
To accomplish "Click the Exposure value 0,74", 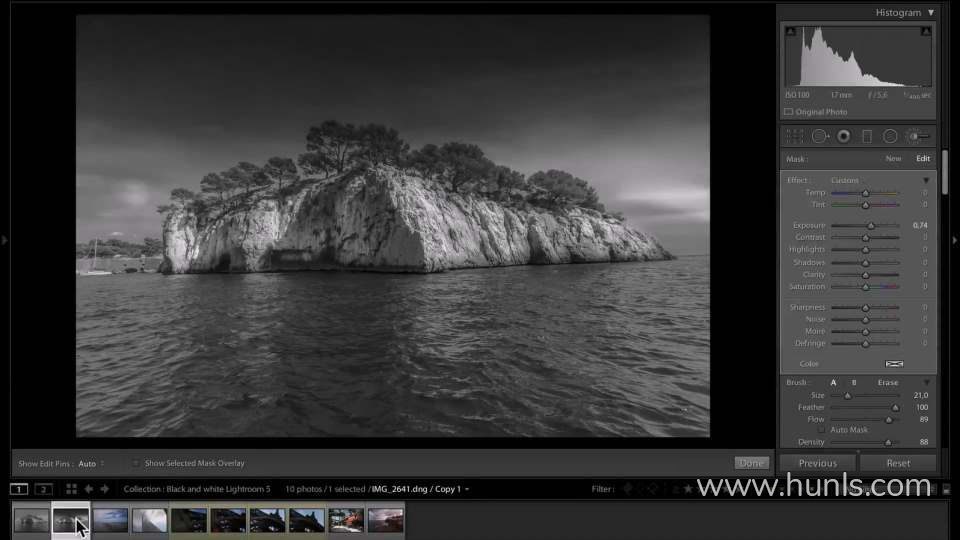I will point(920,225).
